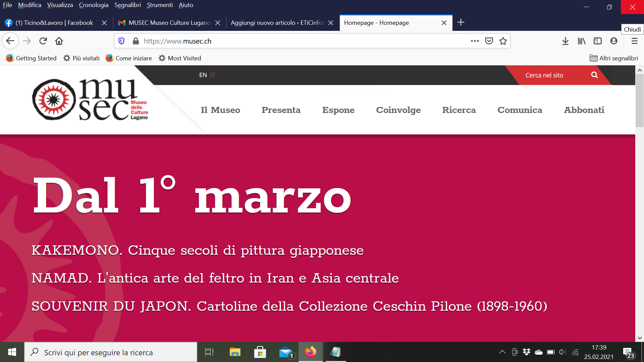
Task: Reload the current page
Action: pos(43,41)
